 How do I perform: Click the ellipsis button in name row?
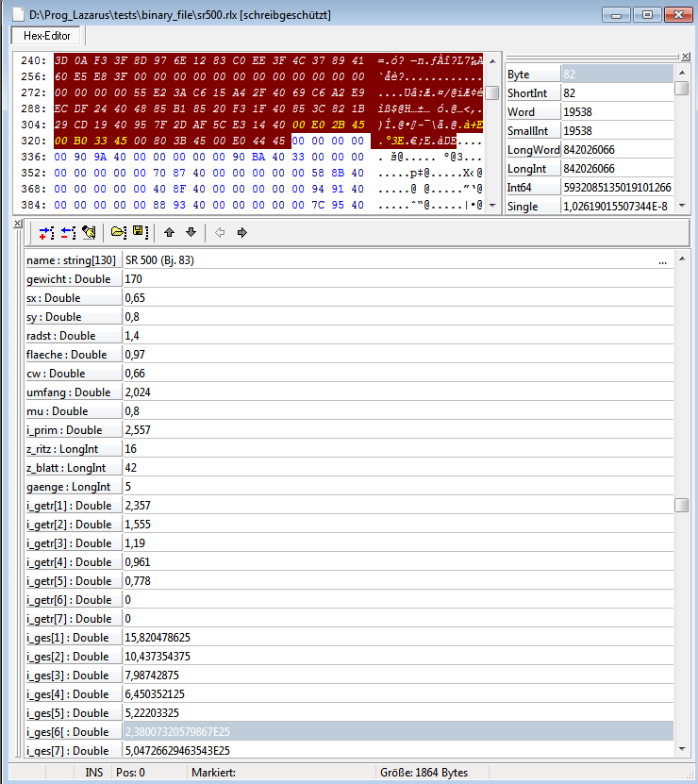coord(662,260)
